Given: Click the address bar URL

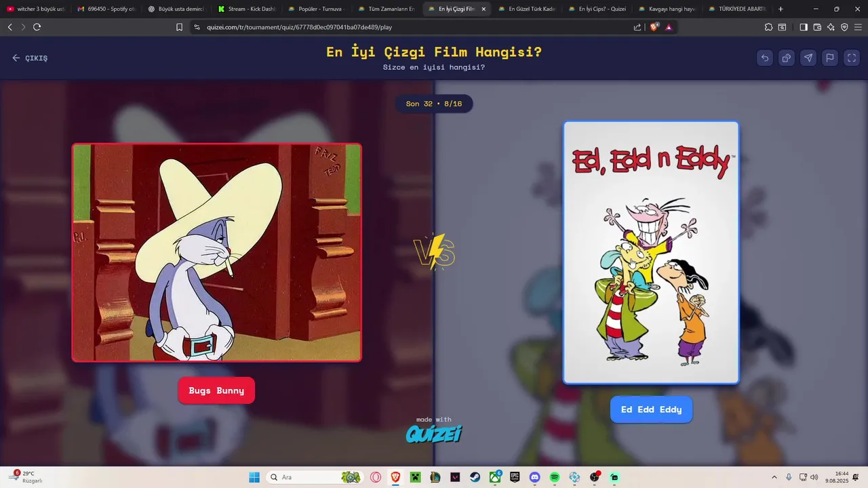Looking at the screenshot, I should click(x=299, y=27).
